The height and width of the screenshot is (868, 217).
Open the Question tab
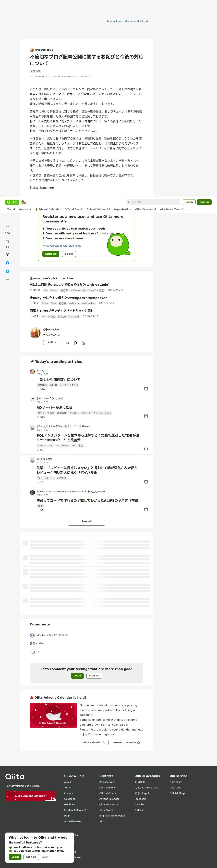(25, 209)
